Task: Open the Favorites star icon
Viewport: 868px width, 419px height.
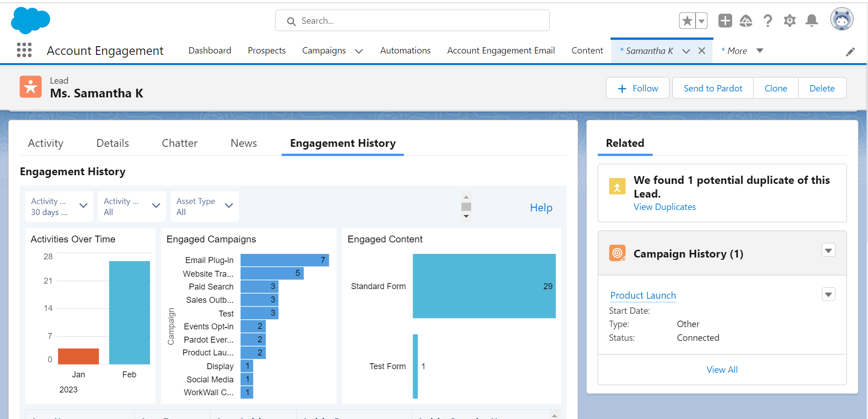Action: (x=687, y=21)
